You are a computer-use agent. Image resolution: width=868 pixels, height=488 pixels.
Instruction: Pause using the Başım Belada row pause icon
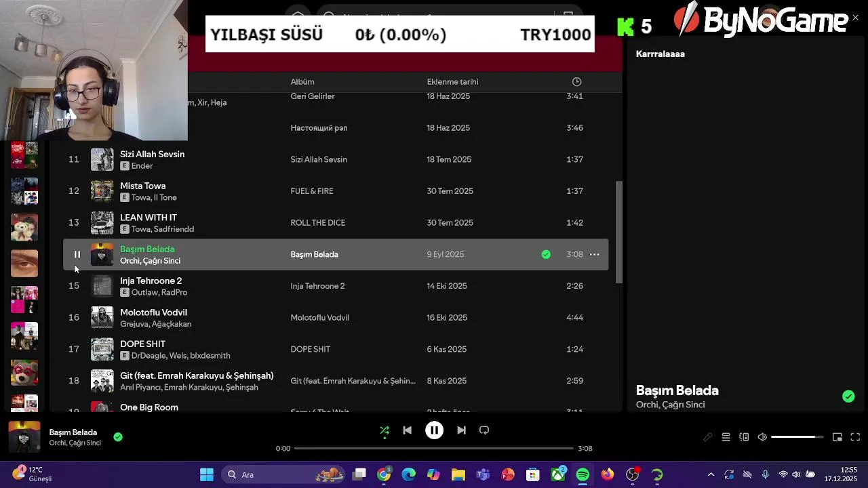77,255
